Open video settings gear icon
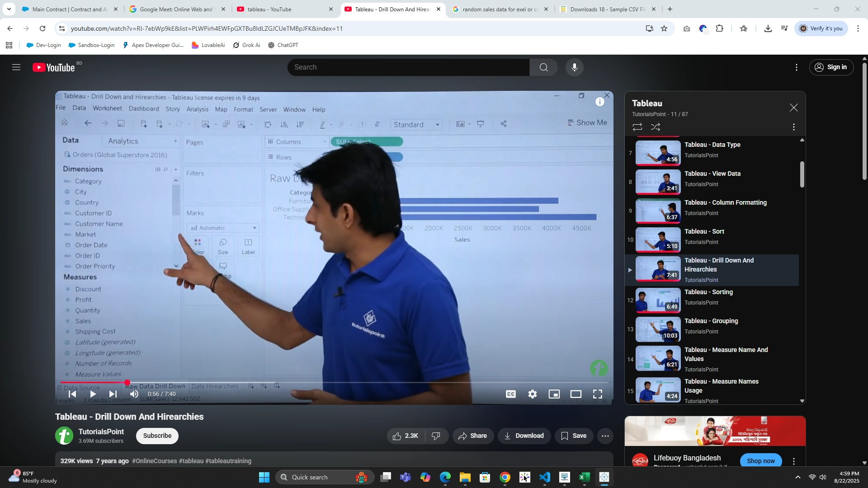This screenshot has width=868, height=488. click(x=533, y=394)
